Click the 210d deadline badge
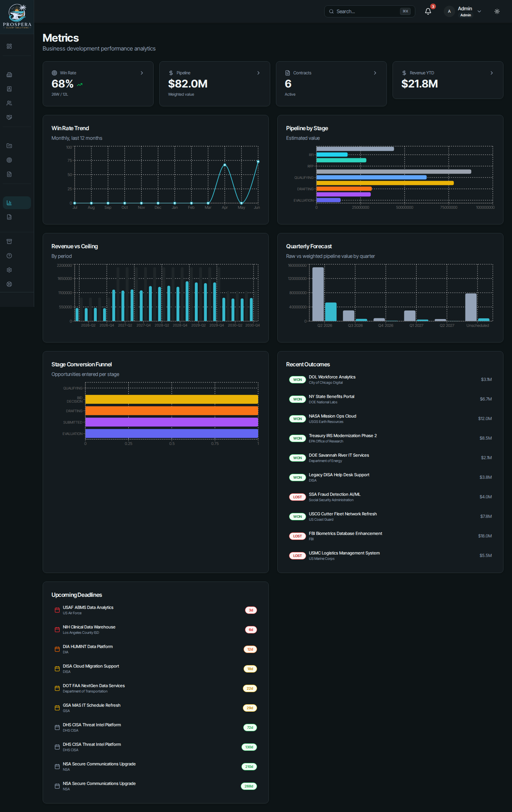 point(249,766)
